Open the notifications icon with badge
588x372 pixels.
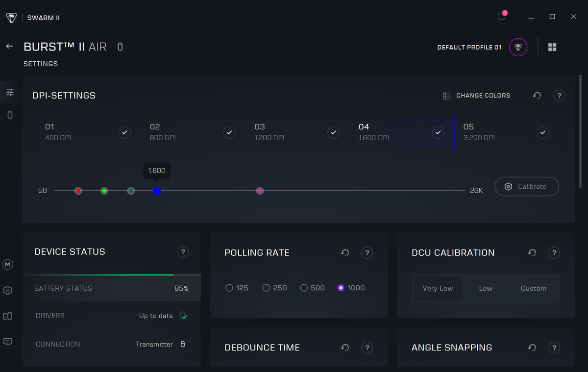coord(501,17)
